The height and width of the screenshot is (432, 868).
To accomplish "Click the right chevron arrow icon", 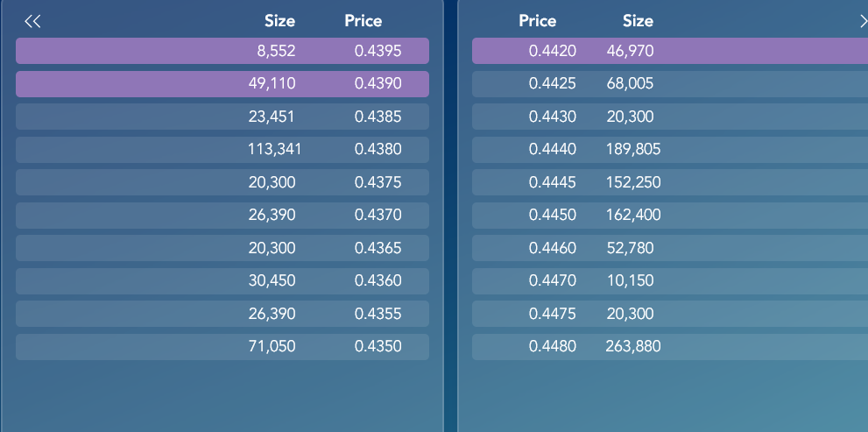I will pyautogui.click(x=863, y=22).
